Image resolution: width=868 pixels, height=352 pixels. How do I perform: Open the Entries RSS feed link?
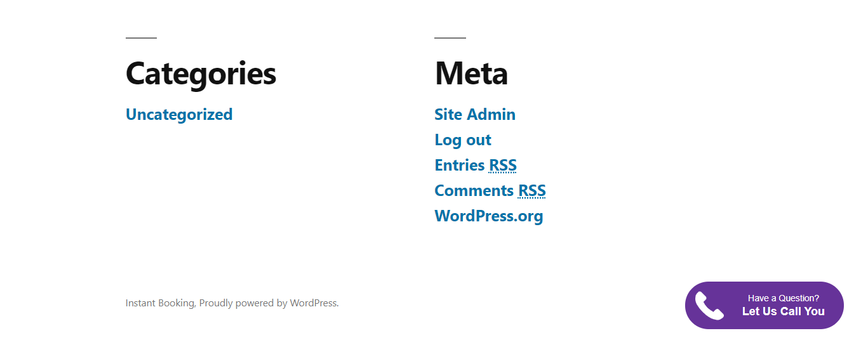[x=476, y=166]
